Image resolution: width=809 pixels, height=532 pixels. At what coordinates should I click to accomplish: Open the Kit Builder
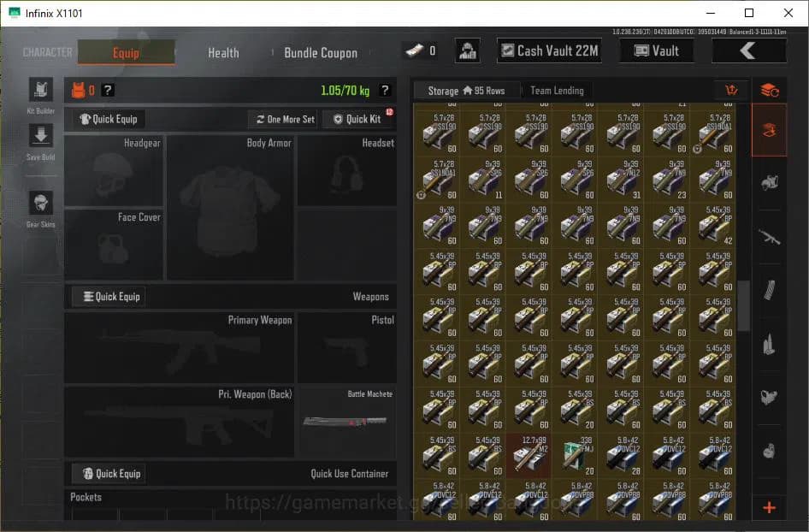39,91
